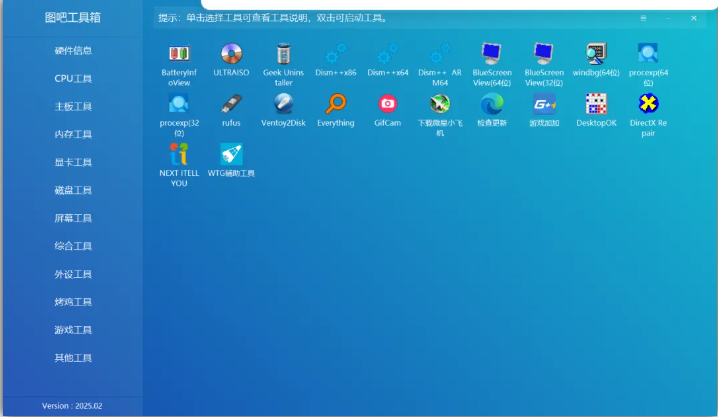
Task: Select the Ventoy2Disk icon
Action: [x=283, y=104]
